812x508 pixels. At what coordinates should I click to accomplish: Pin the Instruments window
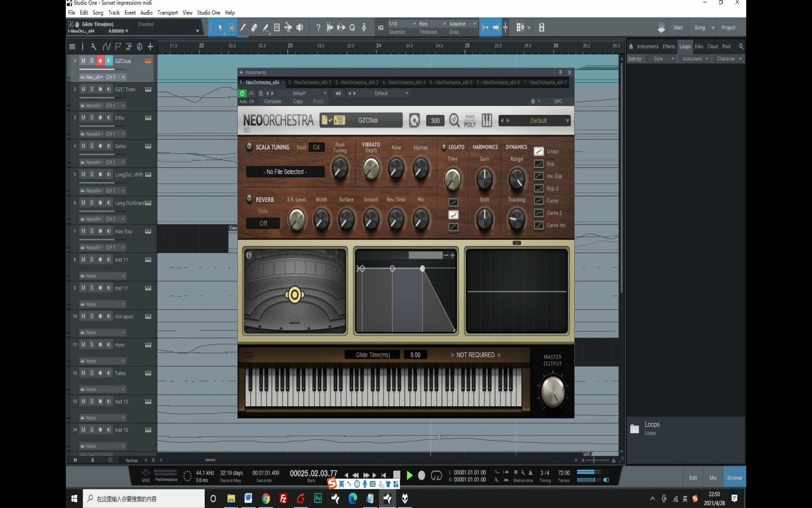point(560,72)
